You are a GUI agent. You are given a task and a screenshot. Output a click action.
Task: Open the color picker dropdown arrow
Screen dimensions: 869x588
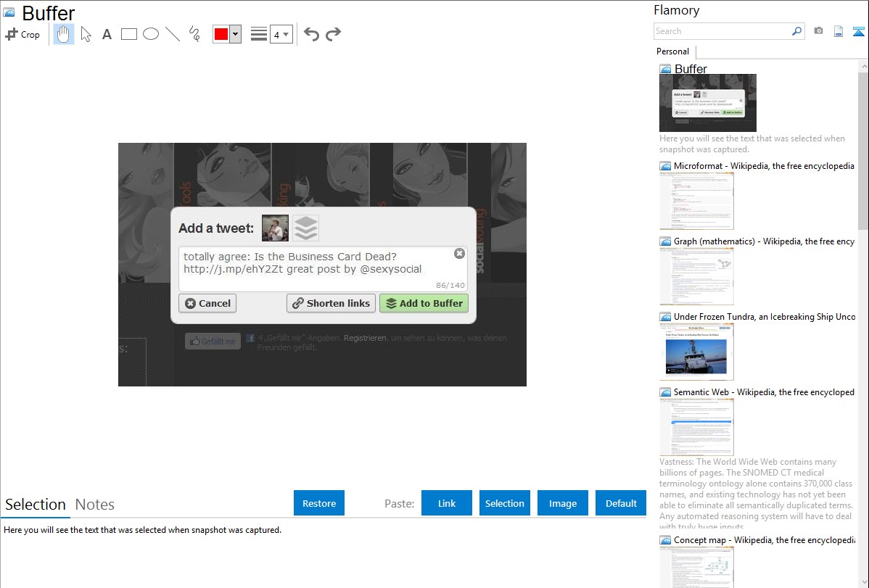235,34
